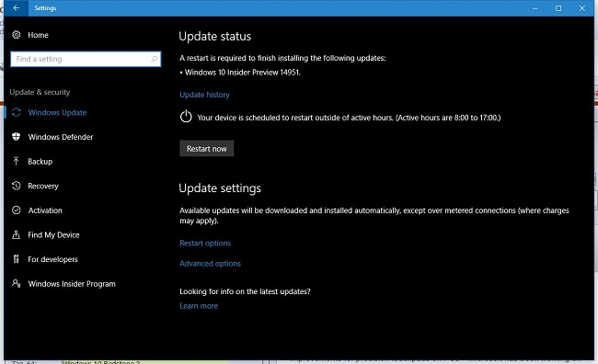Click the Update & security category label
The width and height of the screenshot is (598, 364).
(40, 92)
